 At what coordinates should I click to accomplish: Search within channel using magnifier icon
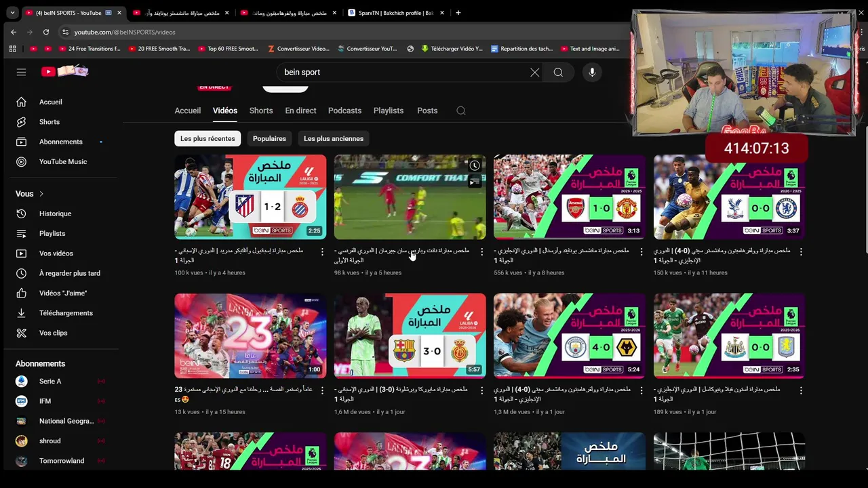pos(461,110)
